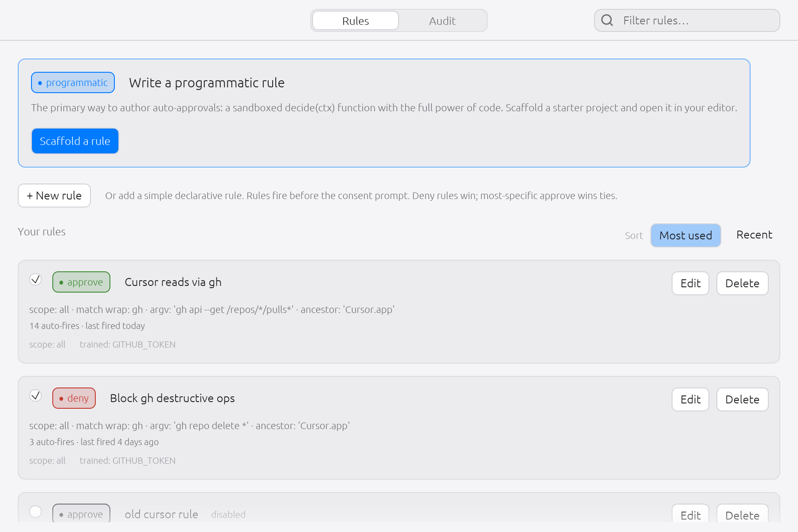
Task: Click approve badge on Cursor reads rule
Action: point(81,282)
